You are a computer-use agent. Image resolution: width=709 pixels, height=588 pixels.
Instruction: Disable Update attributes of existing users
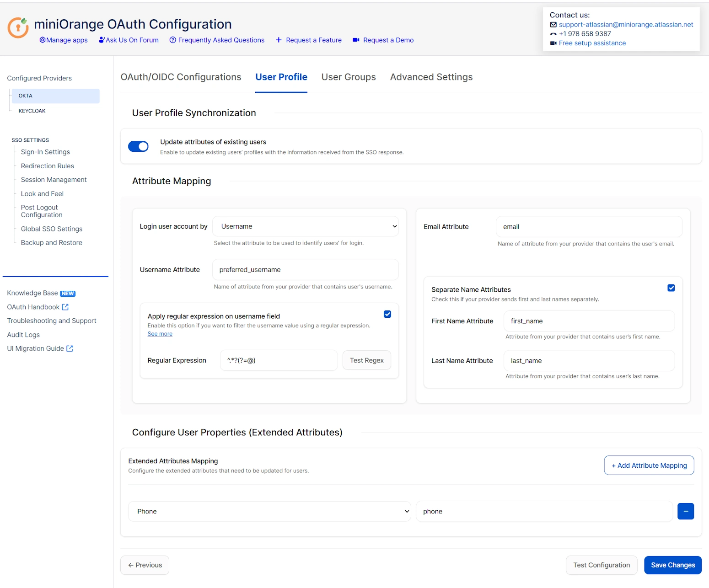tap(139, 146)
